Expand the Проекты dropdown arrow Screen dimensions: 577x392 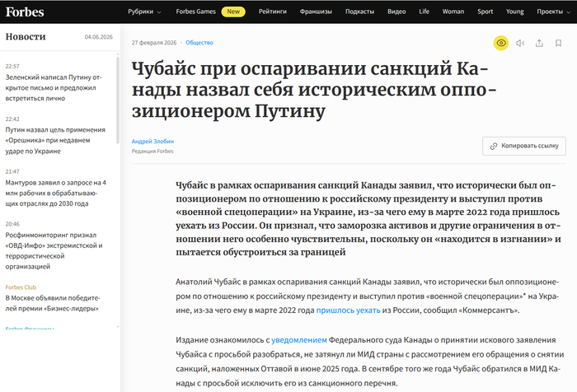click(569, 12)
